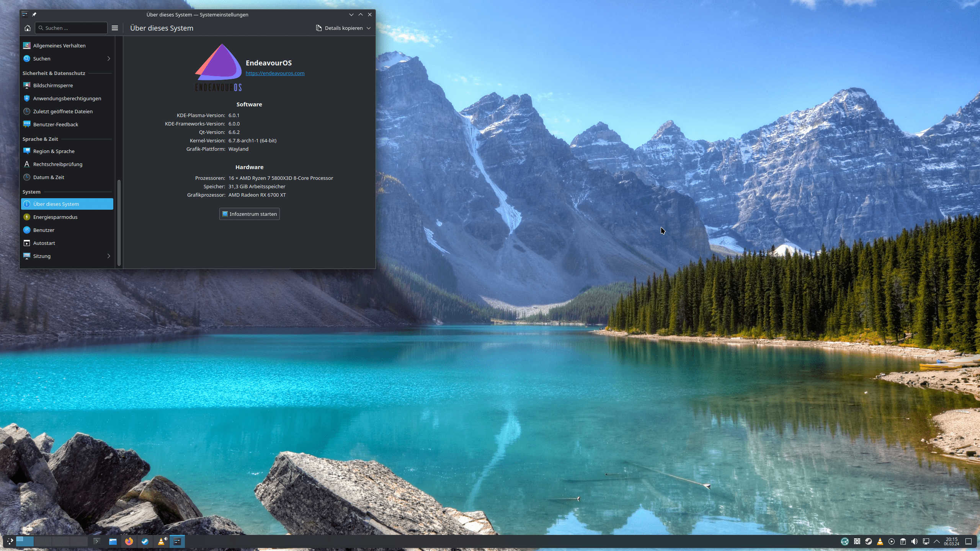980x551 pixels.
Task: Click the AMD Ryzen 7 5800X3D processor text
Action: [x=281, y=178]
